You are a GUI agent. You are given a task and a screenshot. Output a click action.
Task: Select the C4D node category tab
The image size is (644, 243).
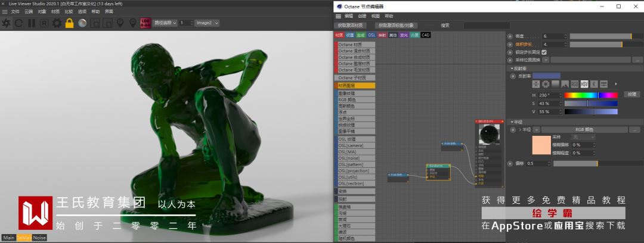[x=426, y=35]
